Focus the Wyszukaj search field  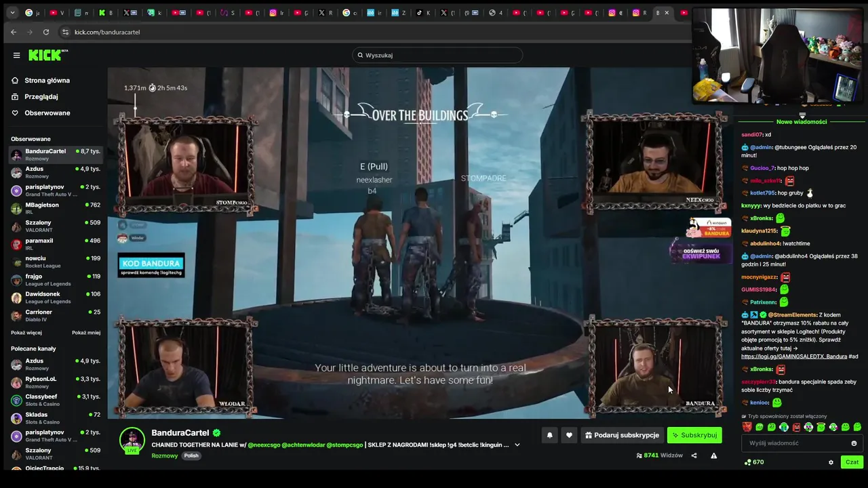click(437, 55)
